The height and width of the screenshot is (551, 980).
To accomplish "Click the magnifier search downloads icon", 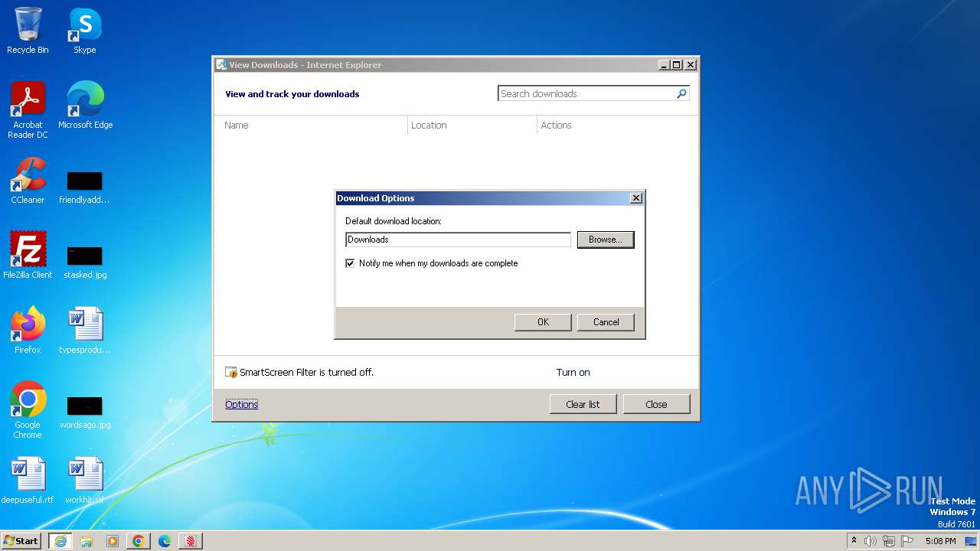I will click(x=681, y=93).
